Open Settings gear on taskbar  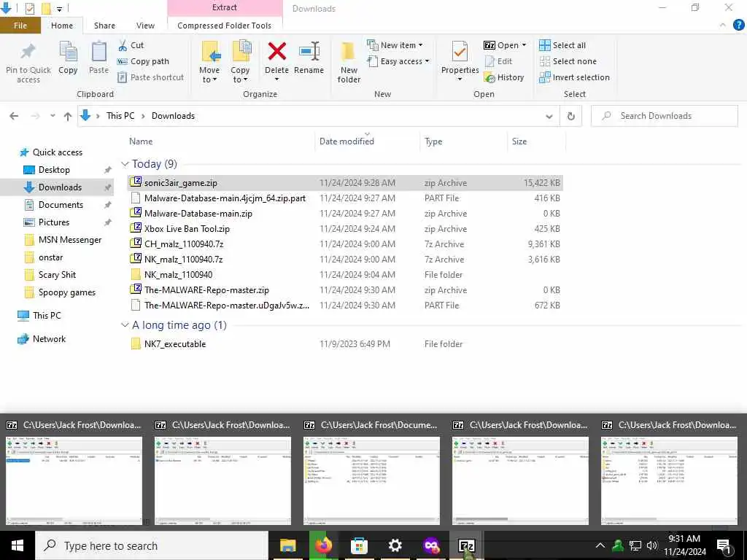(x=395, y=545)
